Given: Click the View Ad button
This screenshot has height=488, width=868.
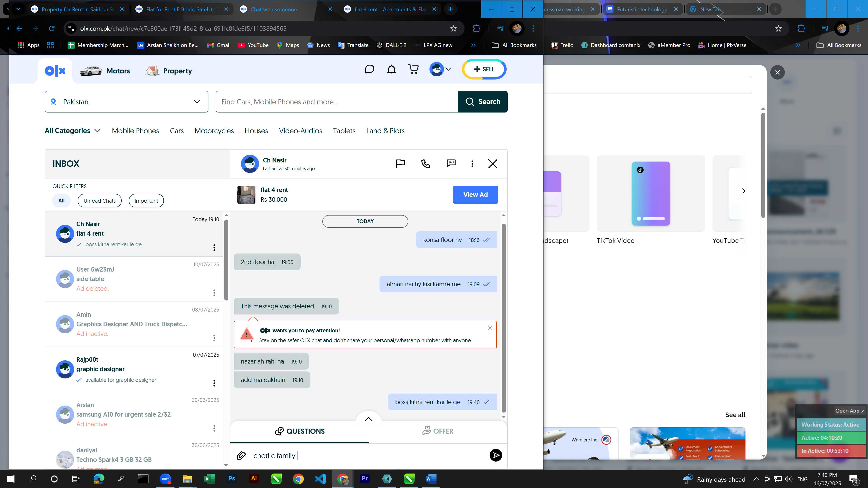Looking at the screenshot, I should coord(475,195).
